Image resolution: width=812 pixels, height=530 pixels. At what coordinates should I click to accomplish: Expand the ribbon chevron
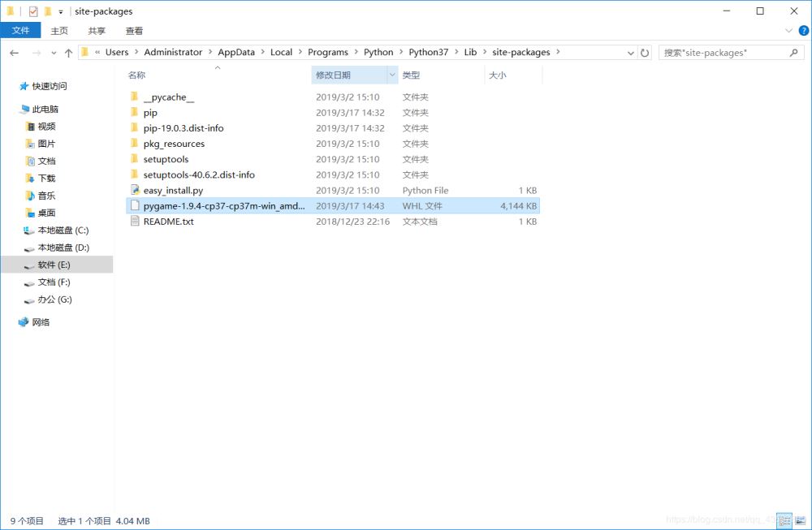tap(788, 31)
